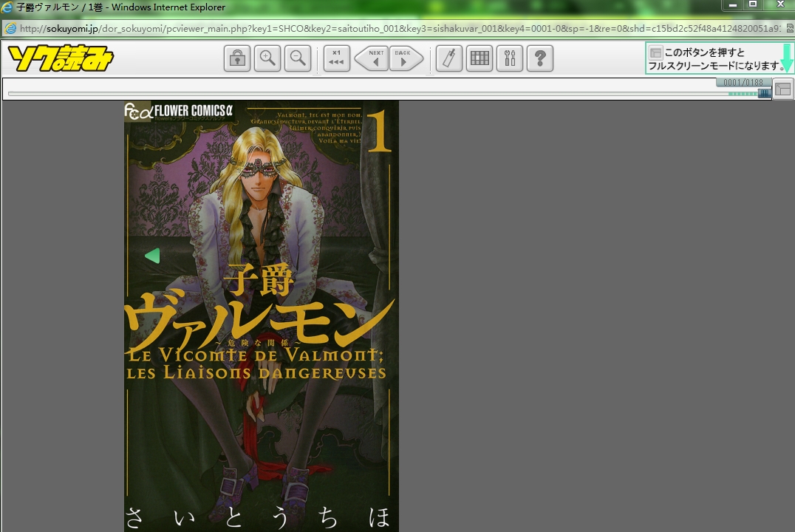Click the padlock lock button in toolbar
This screenshot has height=532, width=795.
coord(237,58)
